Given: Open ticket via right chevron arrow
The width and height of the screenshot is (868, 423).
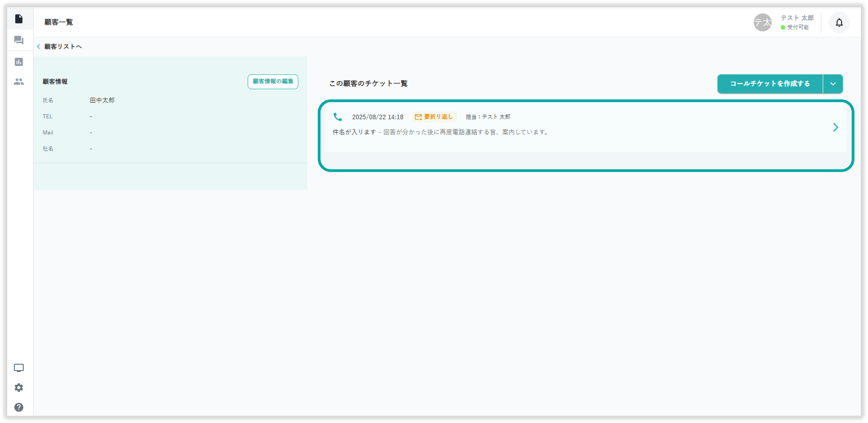Looking at the screenshot, I should 835,127.
